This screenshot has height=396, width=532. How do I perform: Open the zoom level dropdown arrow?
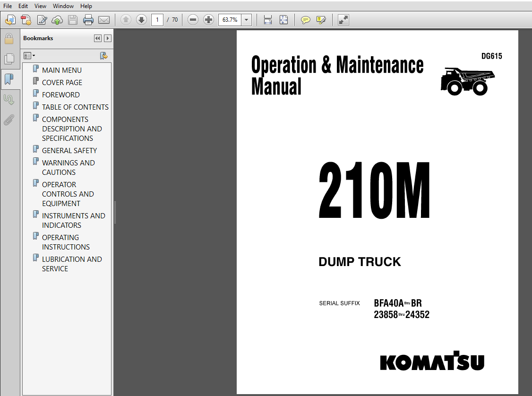click(x=247, y=20)
